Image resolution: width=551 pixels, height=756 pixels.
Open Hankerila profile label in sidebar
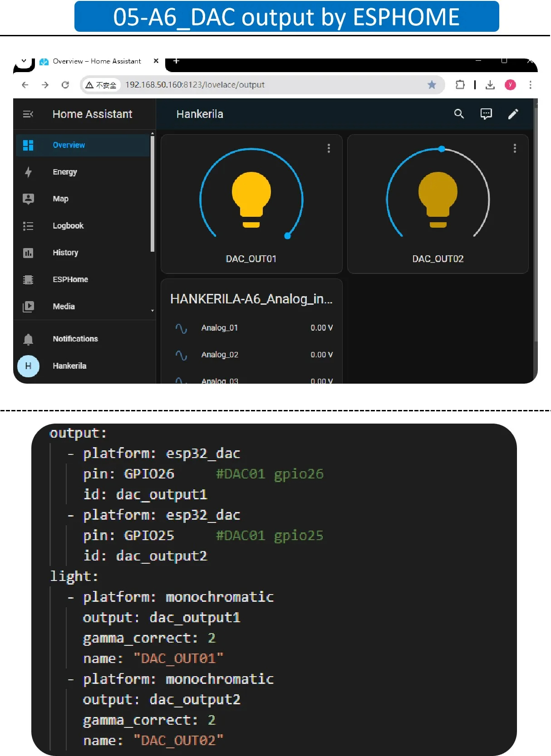(69, 366)
